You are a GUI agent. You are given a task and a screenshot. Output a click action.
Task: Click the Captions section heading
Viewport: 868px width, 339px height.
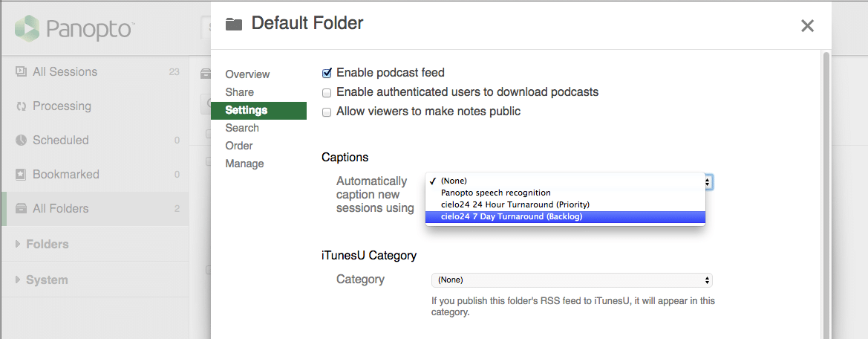point(345,158)
